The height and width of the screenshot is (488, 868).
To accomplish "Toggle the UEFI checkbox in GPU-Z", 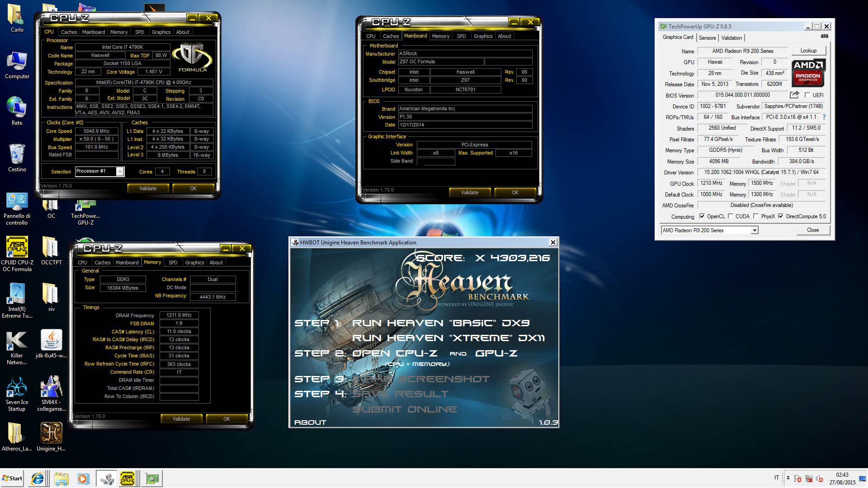I will tap(807, 95).
